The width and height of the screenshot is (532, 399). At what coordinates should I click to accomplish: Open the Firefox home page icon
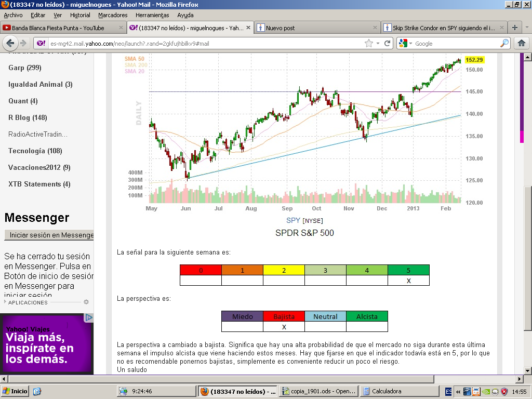[x=522, y=43]
